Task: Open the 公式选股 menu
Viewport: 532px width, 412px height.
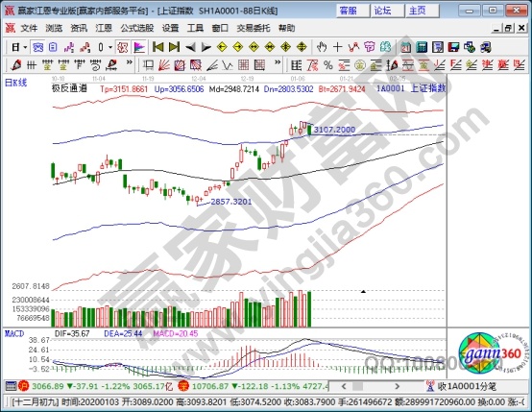Action: [137, 28]
